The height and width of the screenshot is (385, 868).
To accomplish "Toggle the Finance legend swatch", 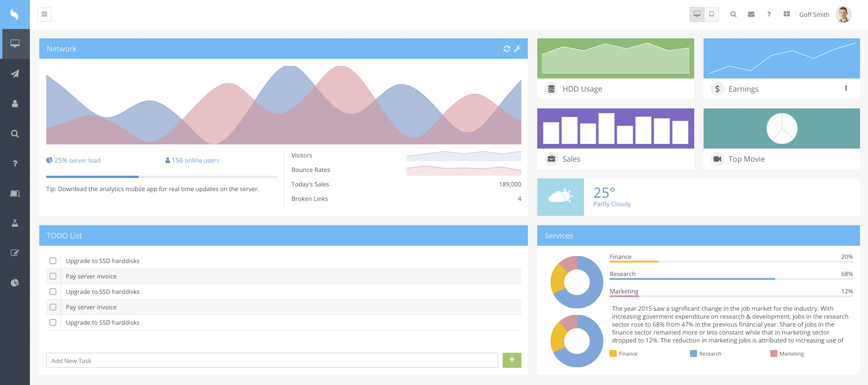I will point(613,354).
